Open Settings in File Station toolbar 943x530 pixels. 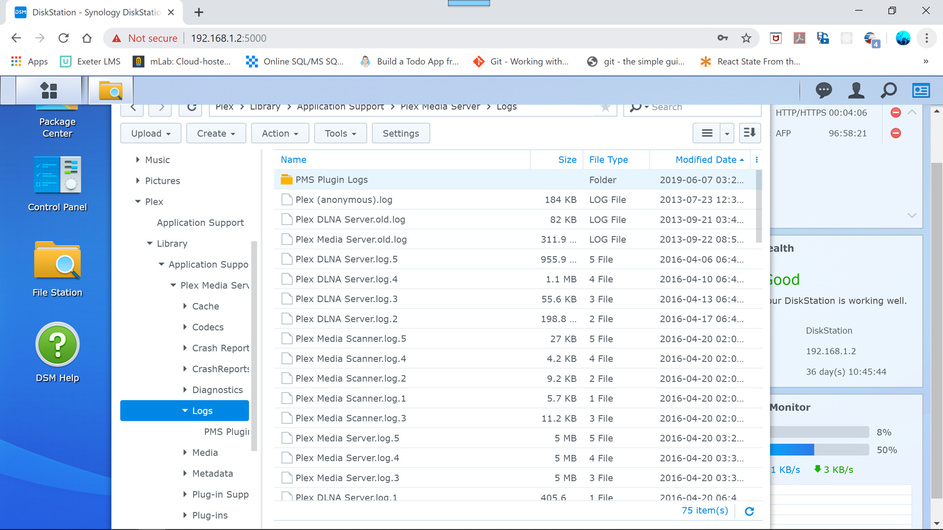[x=401, y=133]
